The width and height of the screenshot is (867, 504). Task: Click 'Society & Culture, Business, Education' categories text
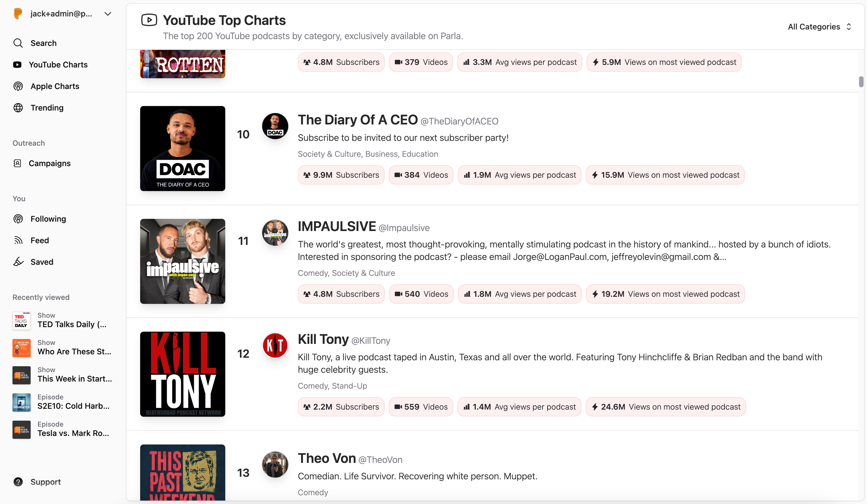click(x=368, y=154)
